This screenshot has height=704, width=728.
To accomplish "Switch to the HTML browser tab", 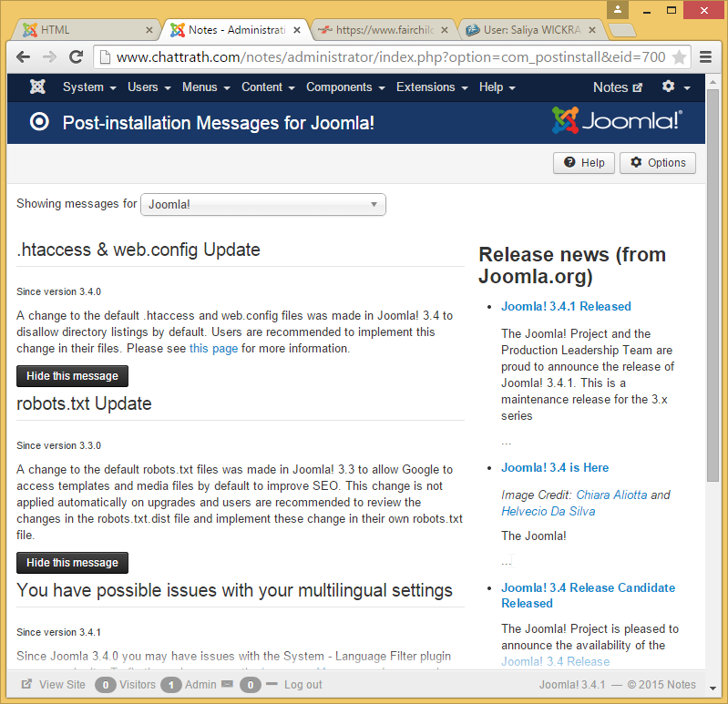I will [82, 30].
